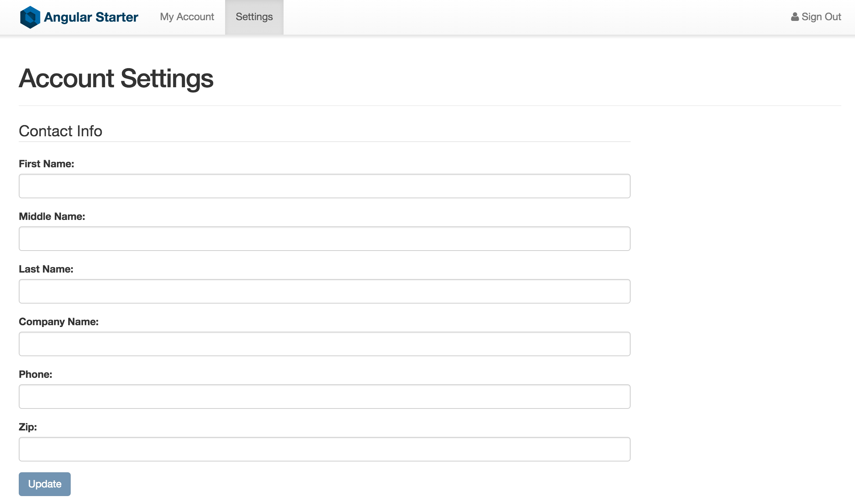Click the Zip label text
This screenshot has height=504, width=855.
coord(28,427)
